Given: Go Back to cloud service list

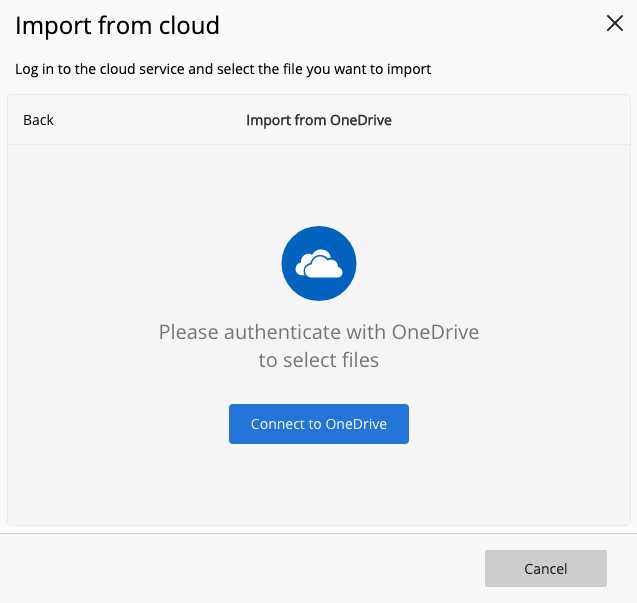Looking at the screenshot, I should pos(38,120).
